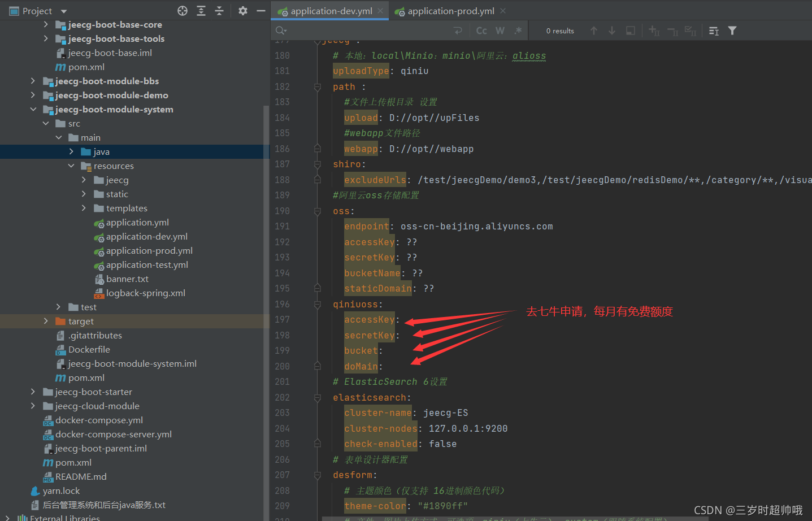Open 后台管理系统和后台java服务.txt file
This screenshot has width=812, height=521.
coord(104,505)
